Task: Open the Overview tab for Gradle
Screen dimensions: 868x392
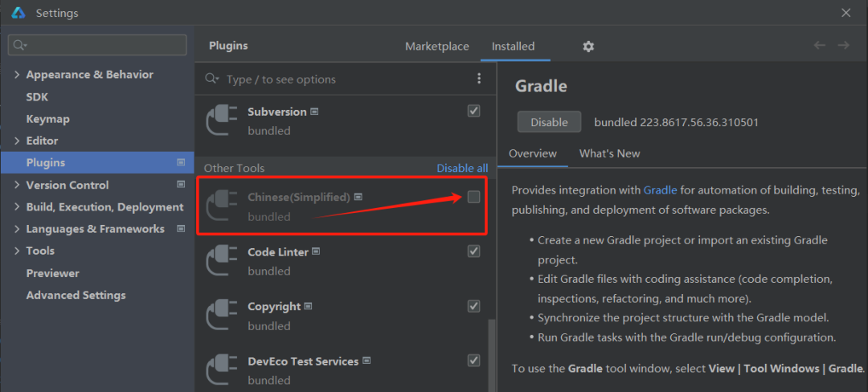Action: tap(533, 153)
